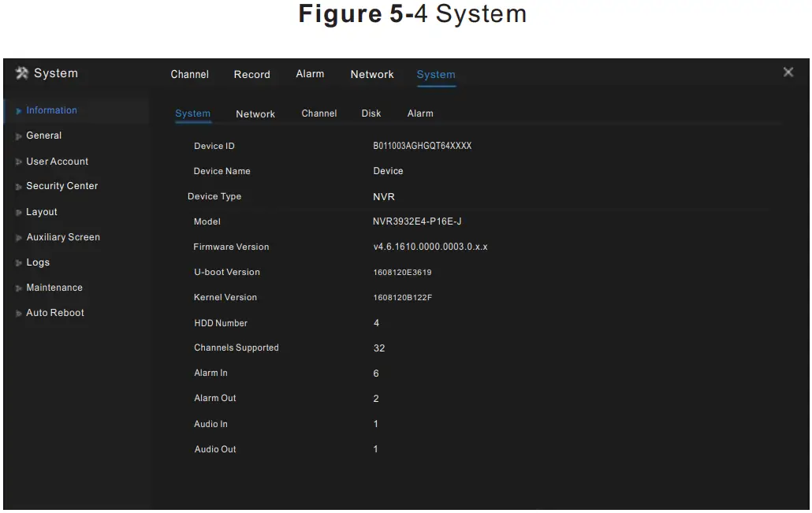
Task: Open the Network sub-tab under Information
Action: coord(255,113)
